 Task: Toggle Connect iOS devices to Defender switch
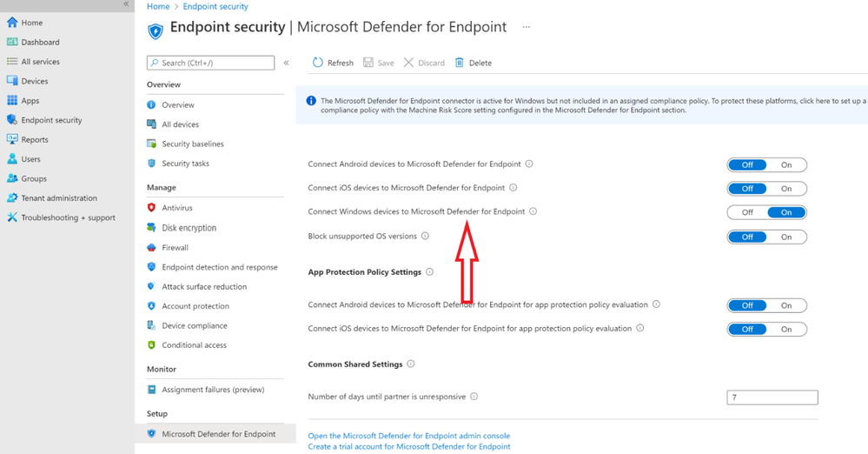[766, 189]
